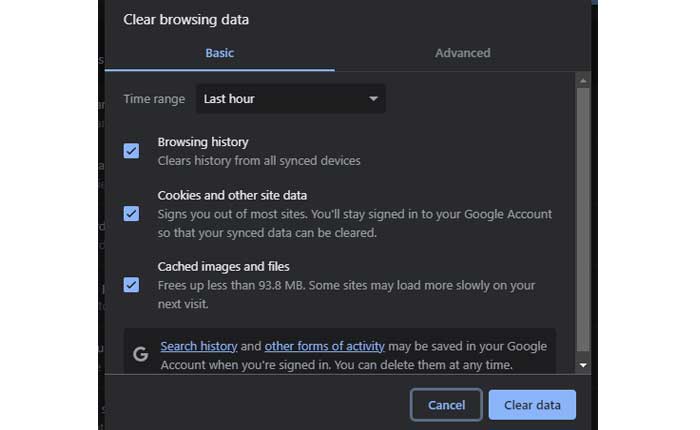Click the Google G logo icon
This screenshot has height=430, width=700.
pyautogui.click(x=140, y=353)
